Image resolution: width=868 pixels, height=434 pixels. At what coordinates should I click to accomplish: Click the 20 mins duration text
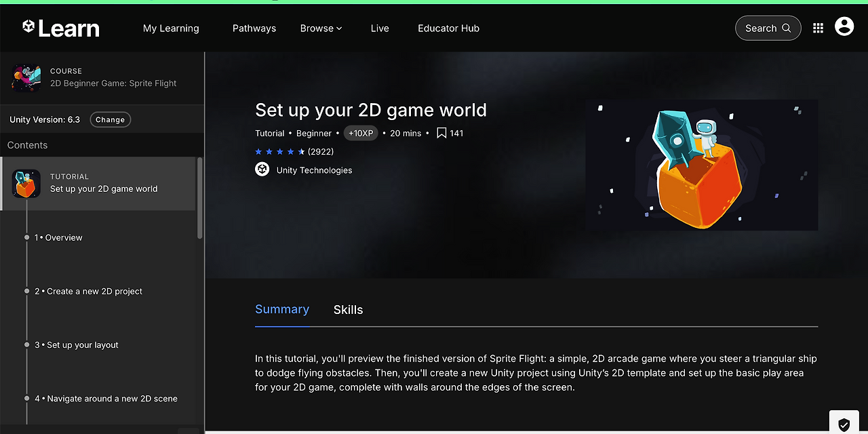pyautogui.click(x=406, y=133)
